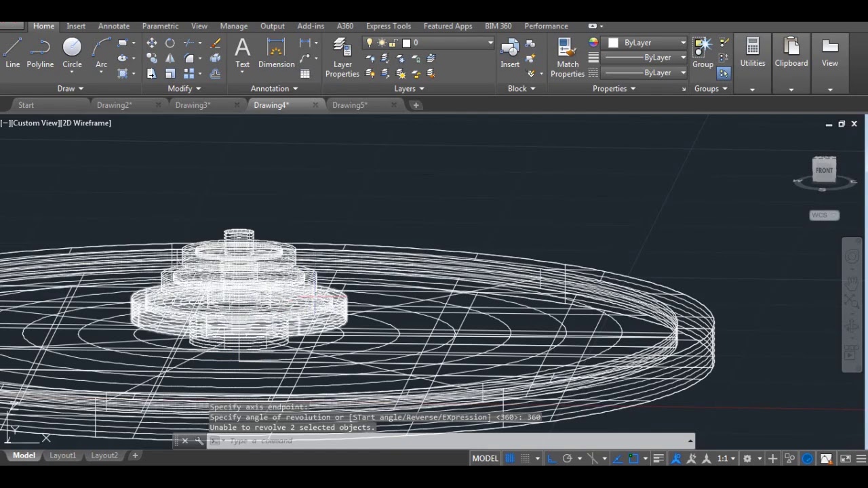Viewport: 868px width, 488px height.
Task: Select the Mirror tool
Action: coord(170,58)
